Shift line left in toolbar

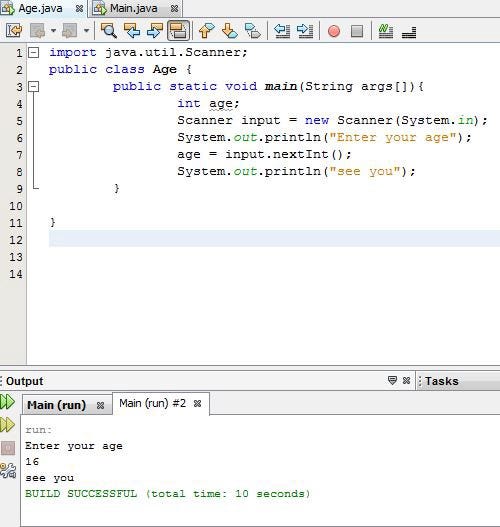tap(282, 31)
